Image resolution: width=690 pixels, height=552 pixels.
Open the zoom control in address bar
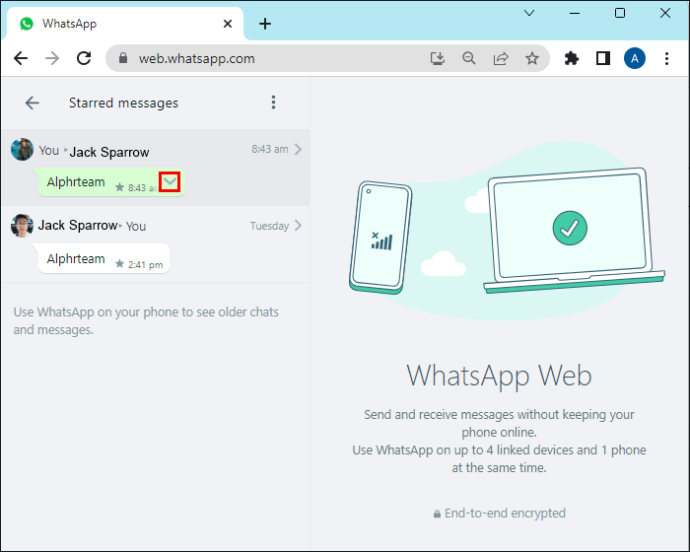click(469, 58)
